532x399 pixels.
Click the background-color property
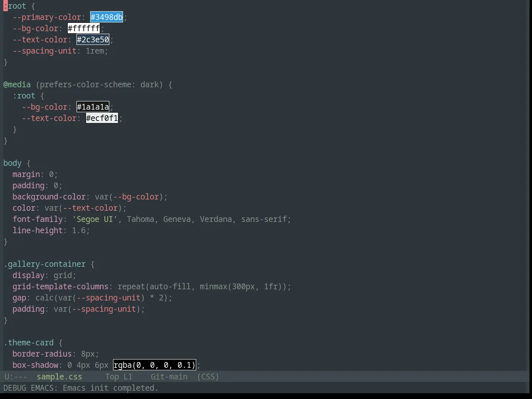pyautogui.click(x=49, y=197)
